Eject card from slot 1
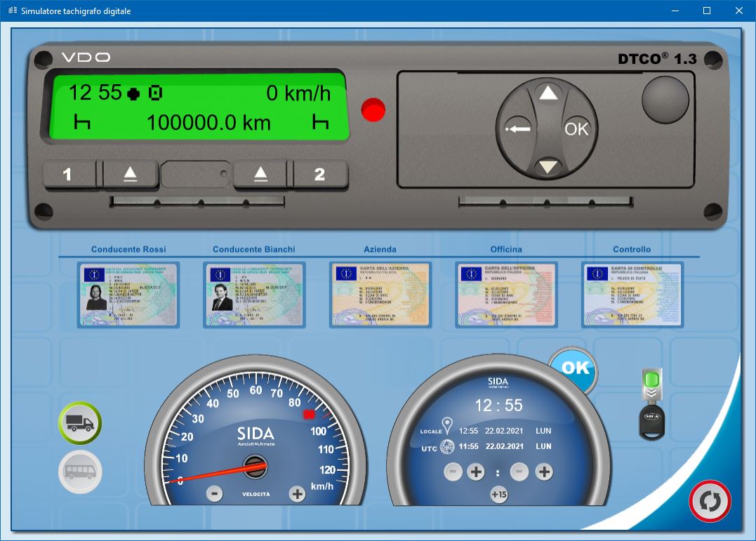The image size is (756, 541). 131,175
